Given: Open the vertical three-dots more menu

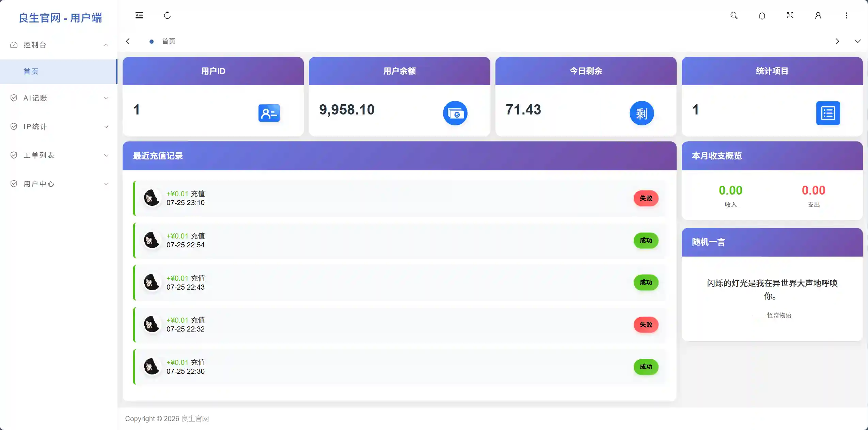Looking at the screenshot, I should [x=846, y=15].
